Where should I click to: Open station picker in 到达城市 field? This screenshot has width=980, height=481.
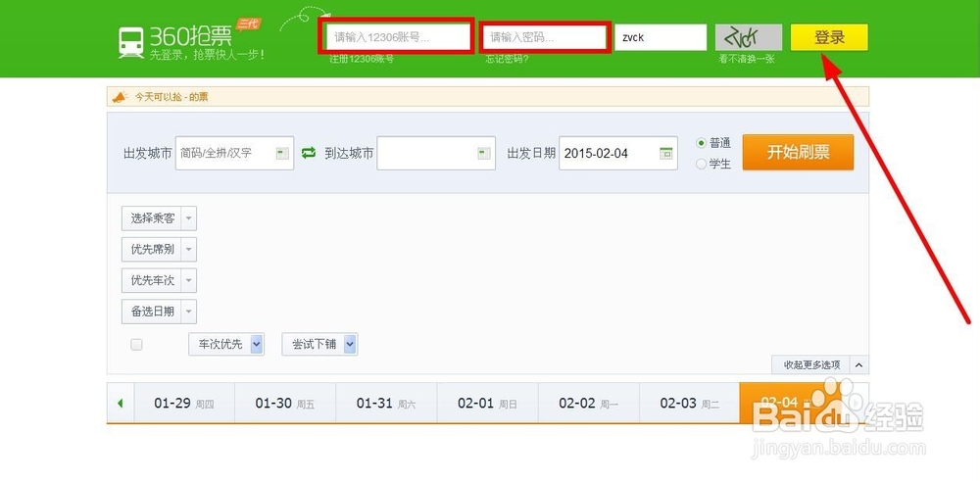484,153
